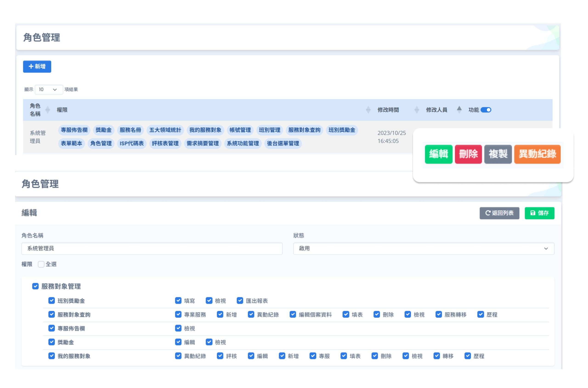The width and height of the screenshot is (588, 388).
Task: Click the plus 新增 button
Action: tap(37, 67)
